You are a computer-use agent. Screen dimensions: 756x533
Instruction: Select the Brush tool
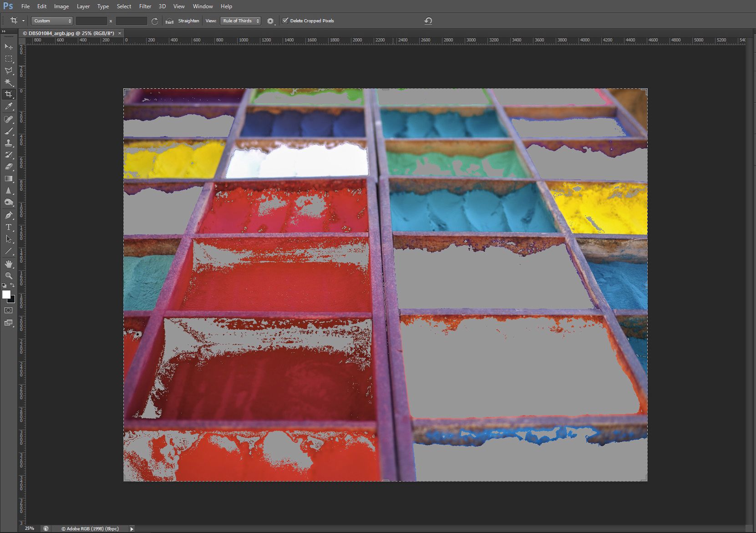[9, 131]
